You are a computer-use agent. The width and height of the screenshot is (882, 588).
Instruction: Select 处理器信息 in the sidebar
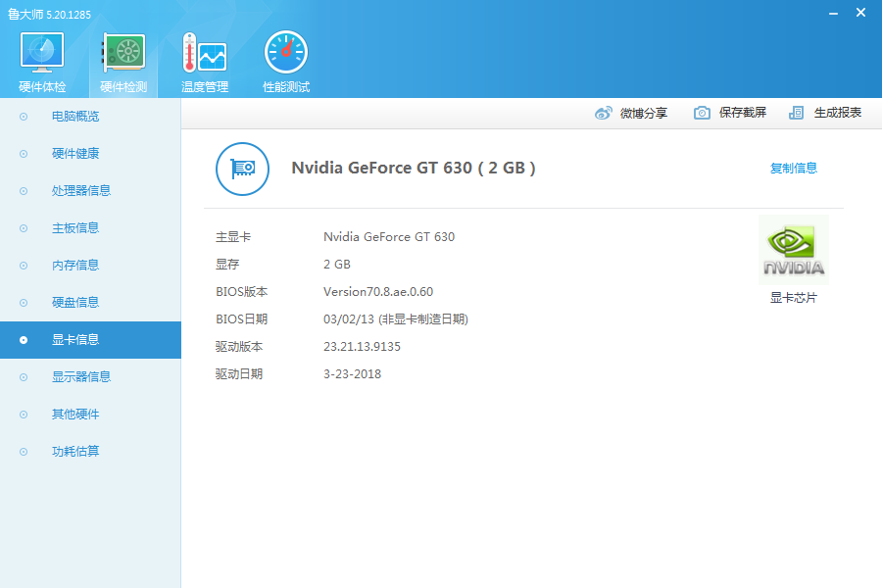[80, 191]
